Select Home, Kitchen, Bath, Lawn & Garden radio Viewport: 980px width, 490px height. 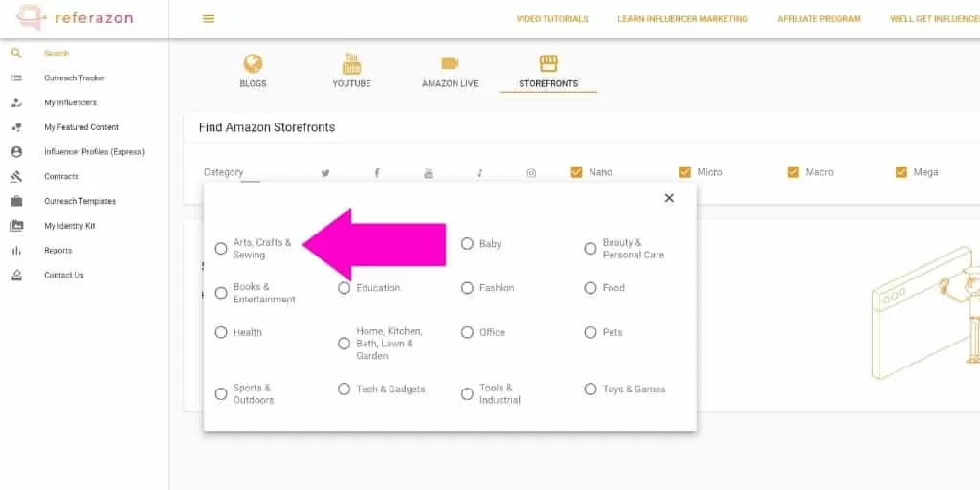344,344
